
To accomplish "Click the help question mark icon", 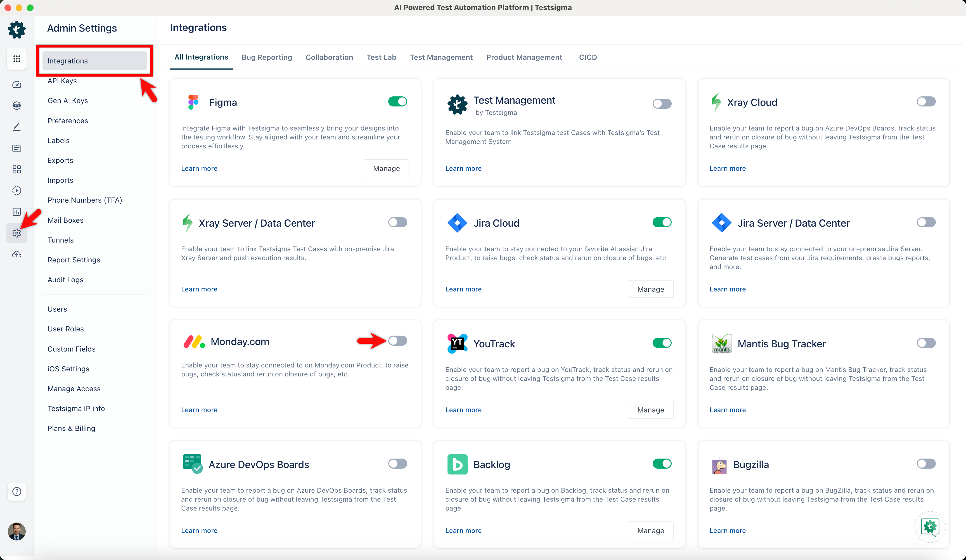I will pos(16,491).
